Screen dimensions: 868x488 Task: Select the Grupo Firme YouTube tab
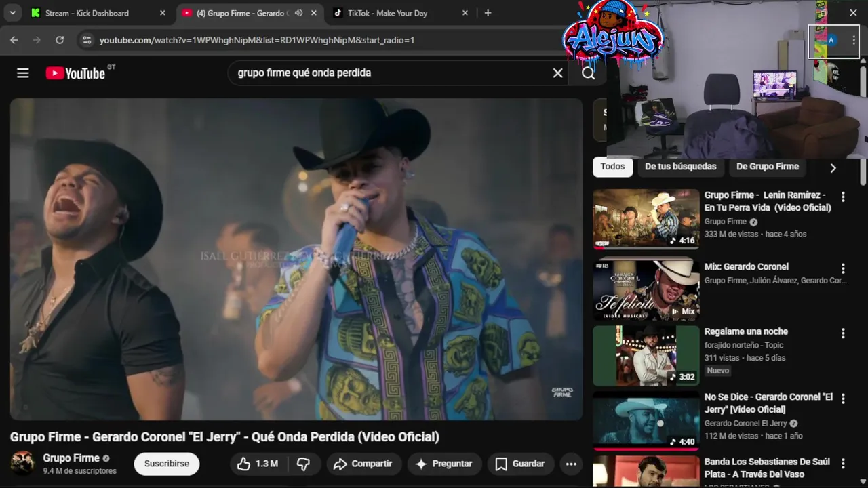tap(250, 13)
